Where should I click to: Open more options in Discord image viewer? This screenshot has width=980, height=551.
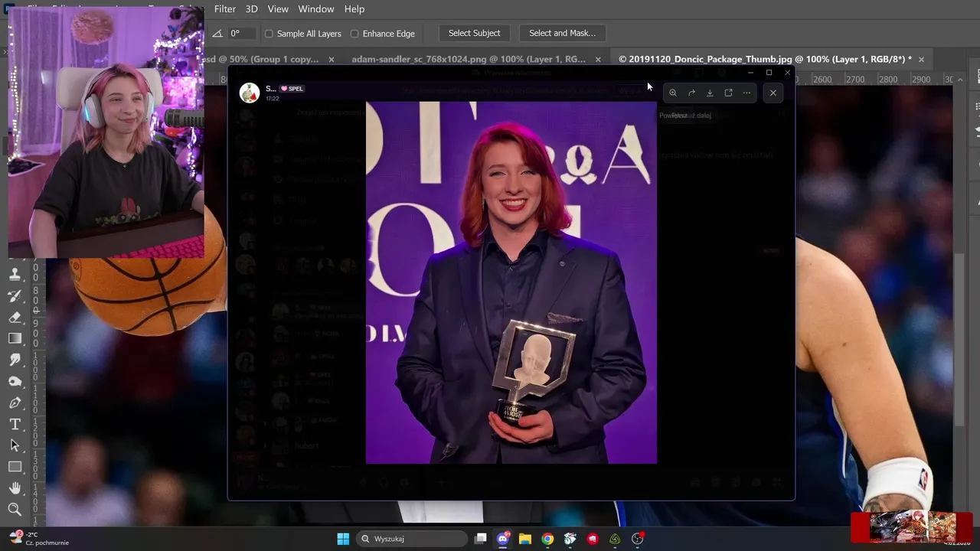pos(746,93)
